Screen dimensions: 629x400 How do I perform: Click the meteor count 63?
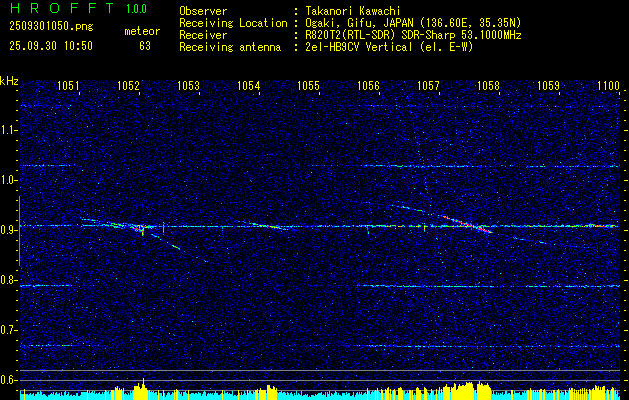[145, 46]
